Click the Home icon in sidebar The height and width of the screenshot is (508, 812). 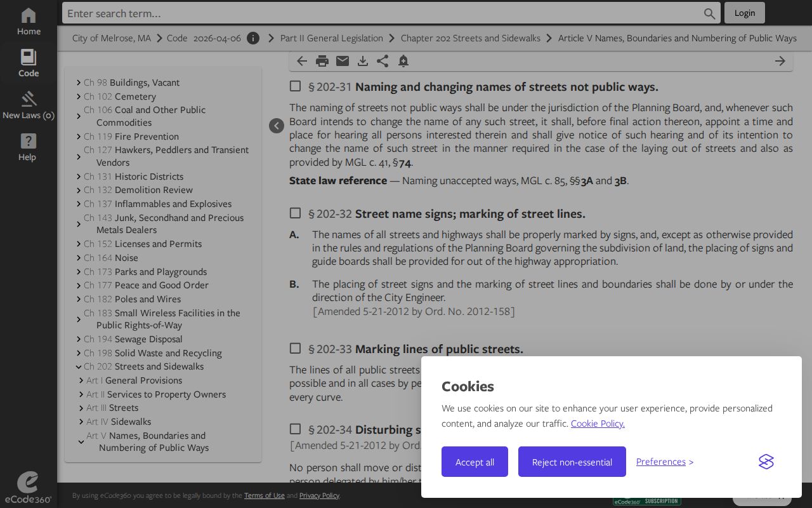pyautogui.click(x=29, y=16)
